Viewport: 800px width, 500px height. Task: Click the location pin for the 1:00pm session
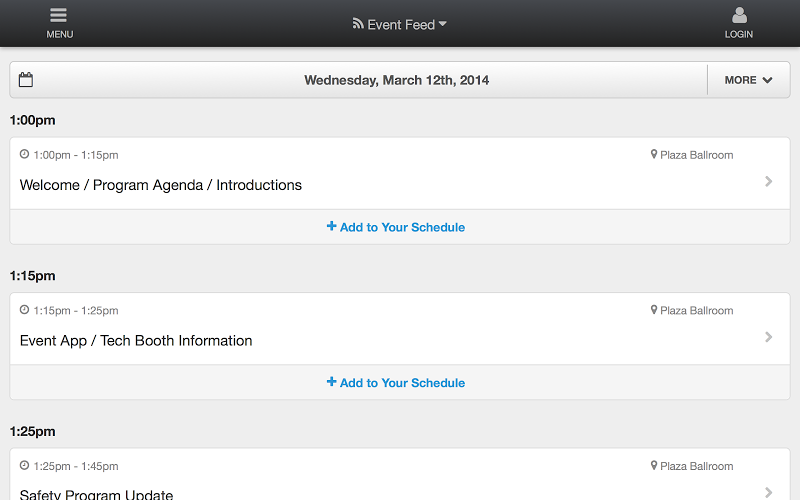tap(654, 154)
